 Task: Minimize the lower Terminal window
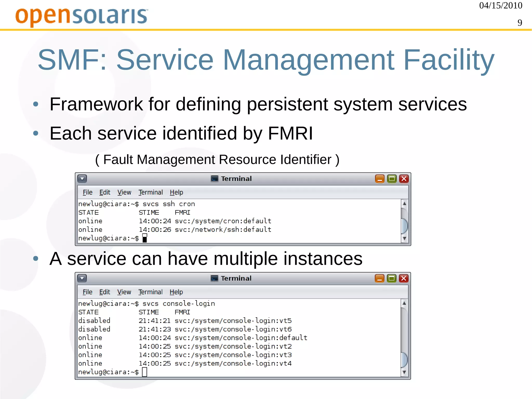pyautogui.click(x=380, y=278)
